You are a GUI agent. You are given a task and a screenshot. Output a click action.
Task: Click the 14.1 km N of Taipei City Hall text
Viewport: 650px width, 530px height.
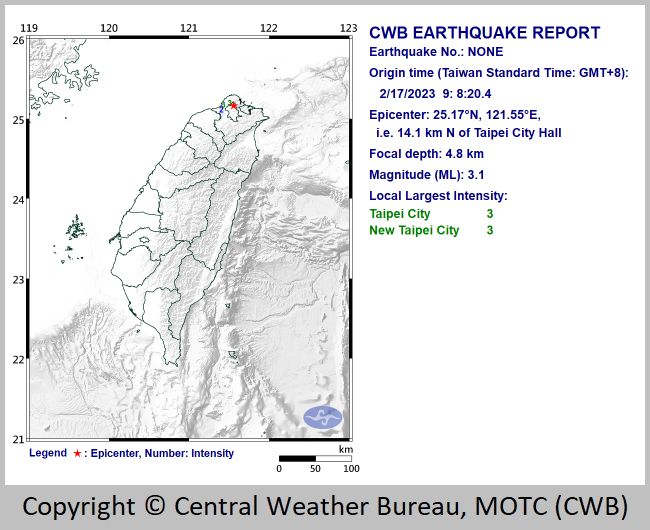pos(468,133)
